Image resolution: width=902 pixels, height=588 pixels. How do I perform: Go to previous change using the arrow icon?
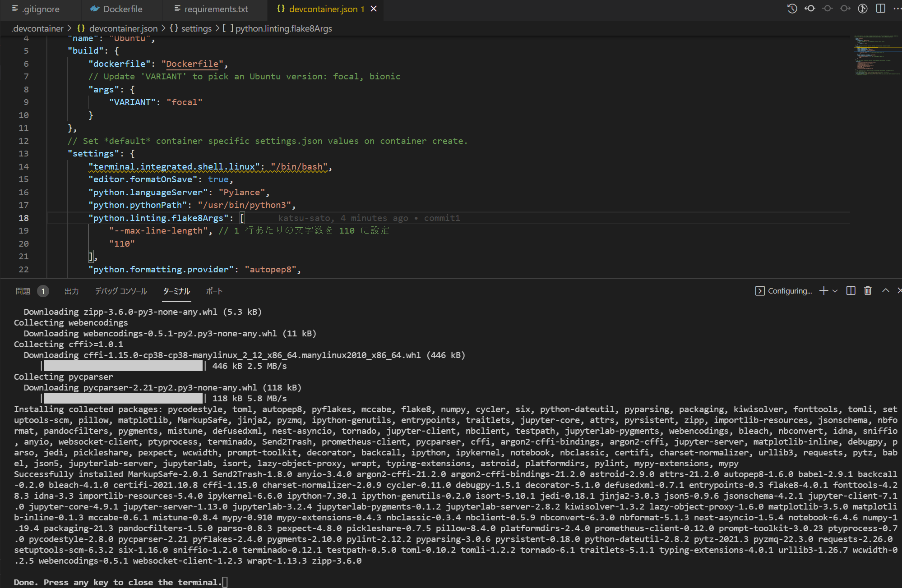[810, 9]
